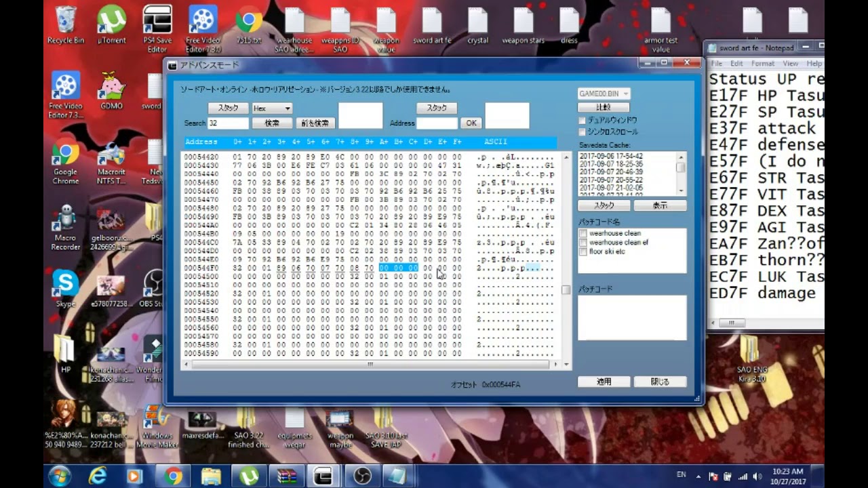Open the 7515.txt desktop file
This screenshot has height=488, width=868.
coord(249,25)
